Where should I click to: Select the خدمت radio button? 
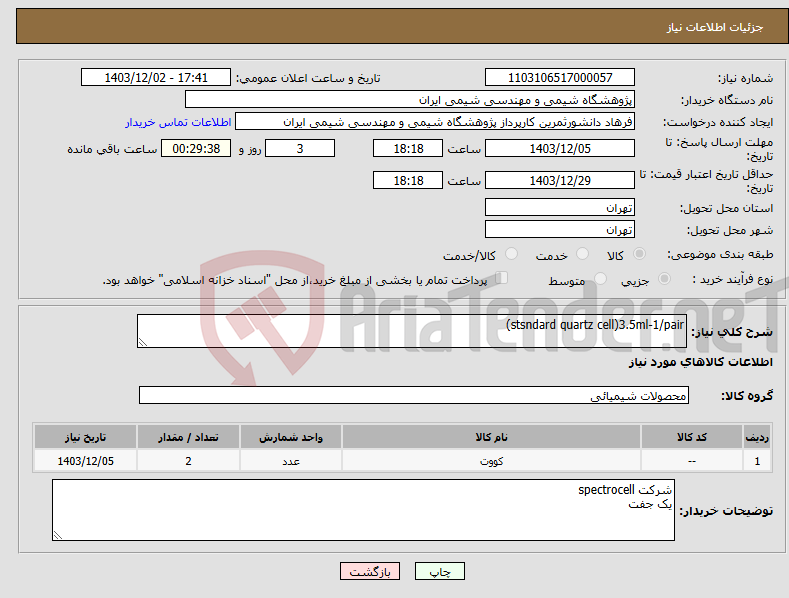click(582, 254)
